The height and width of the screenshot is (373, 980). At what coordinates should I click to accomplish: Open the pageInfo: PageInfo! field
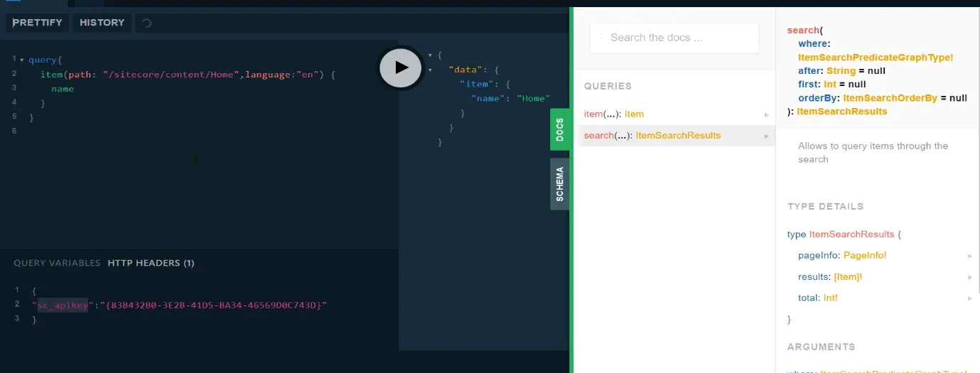842,255
